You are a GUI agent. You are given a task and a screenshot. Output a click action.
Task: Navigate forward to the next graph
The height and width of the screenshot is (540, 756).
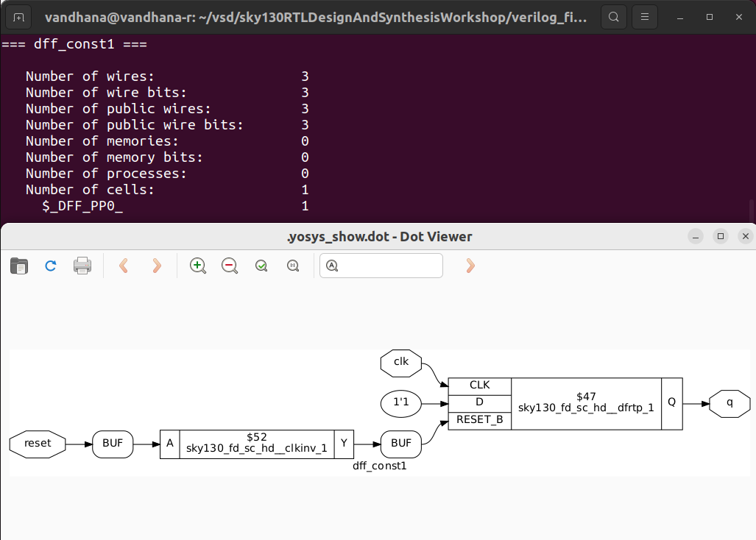(156, 266)
